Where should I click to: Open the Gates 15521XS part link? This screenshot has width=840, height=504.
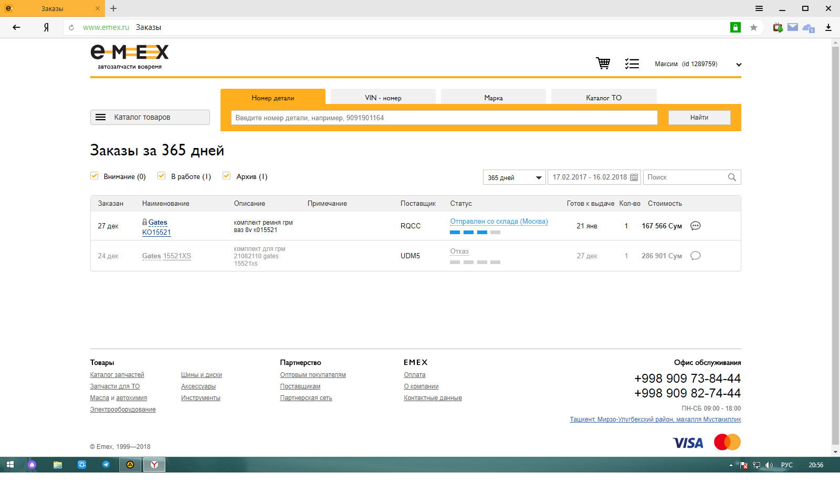coord(166,256)
